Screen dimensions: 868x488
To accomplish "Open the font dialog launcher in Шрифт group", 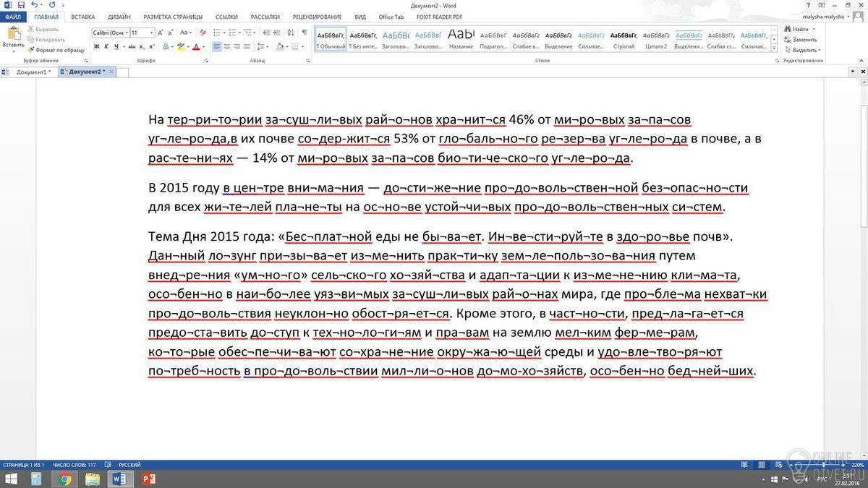I will 205,61.
